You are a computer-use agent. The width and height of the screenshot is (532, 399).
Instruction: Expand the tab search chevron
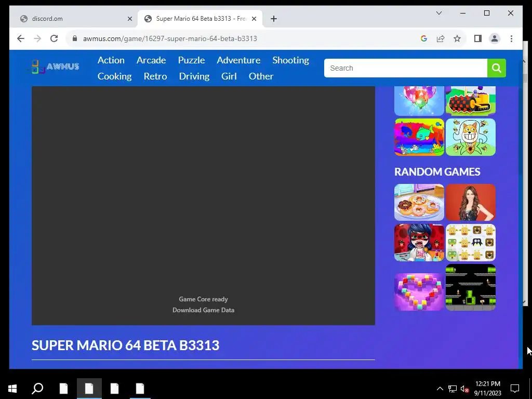pyautogui.click(x=438, y=13)
